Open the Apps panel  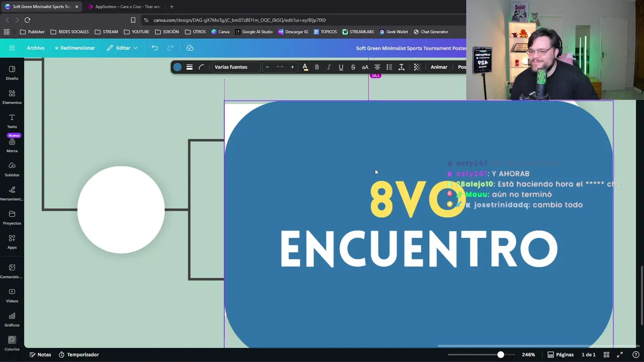tap(12, 242)
